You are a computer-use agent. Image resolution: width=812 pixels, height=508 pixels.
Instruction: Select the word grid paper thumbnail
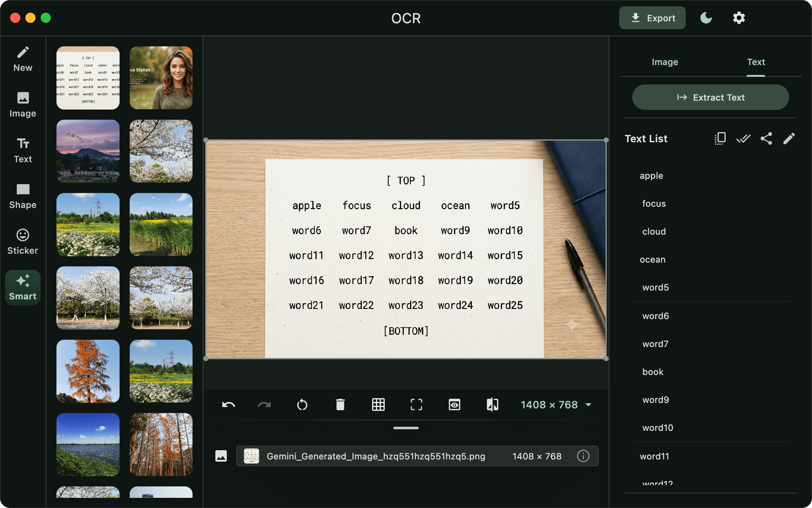[88, 78]
